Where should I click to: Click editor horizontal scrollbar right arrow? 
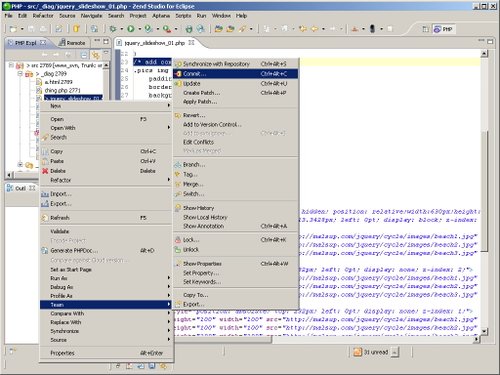pyautogui.click(x=477, y=339)
